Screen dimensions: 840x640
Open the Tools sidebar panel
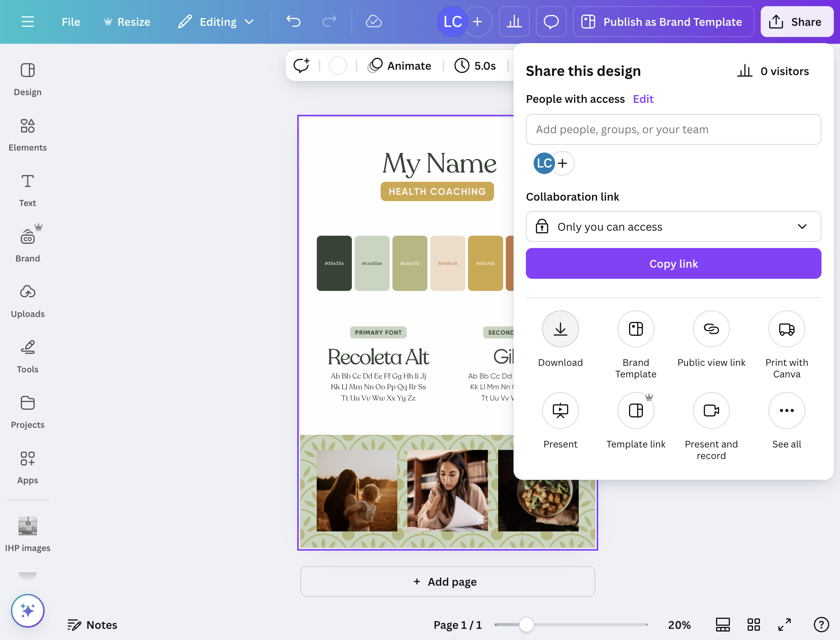[x=28, y=357]
